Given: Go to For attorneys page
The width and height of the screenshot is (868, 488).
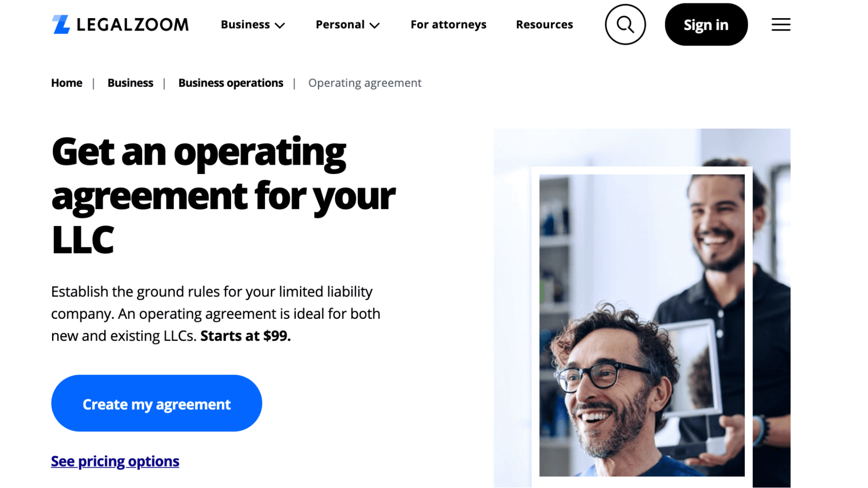Looking at the screenshot, I should 448,25.
